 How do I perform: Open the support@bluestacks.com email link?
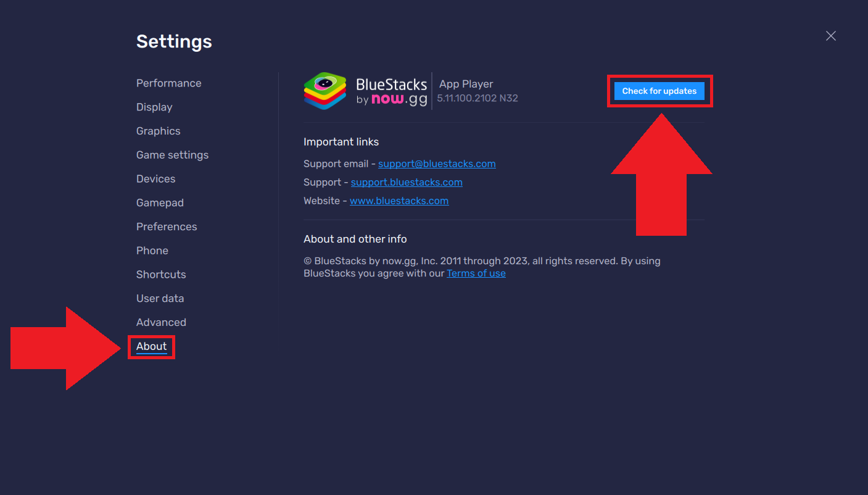(x=437, y=164)
